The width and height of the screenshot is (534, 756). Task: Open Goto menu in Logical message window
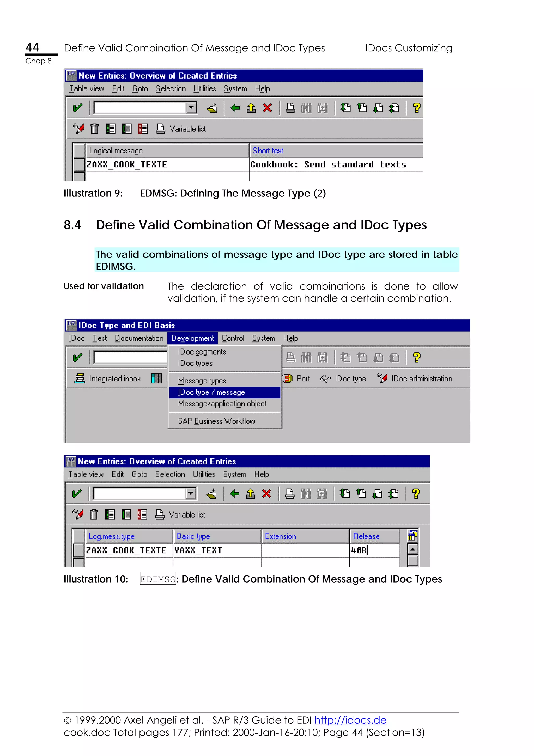(x=140, y=89)
